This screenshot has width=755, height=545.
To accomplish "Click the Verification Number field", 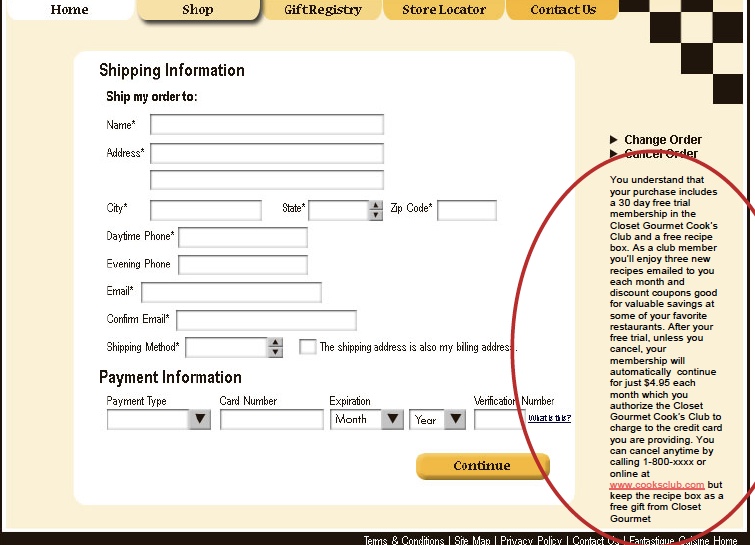I will point(499,419).
